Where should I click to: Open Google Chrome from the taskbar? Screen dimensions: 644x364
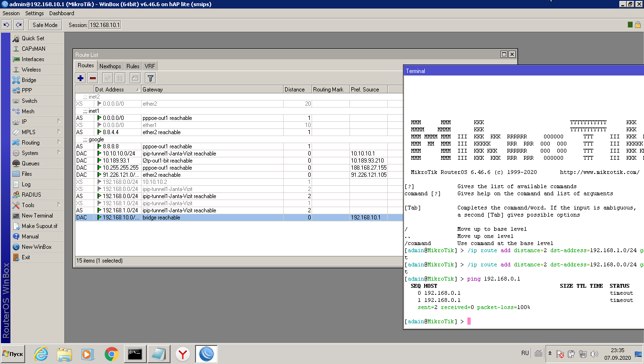coord(112,354)
